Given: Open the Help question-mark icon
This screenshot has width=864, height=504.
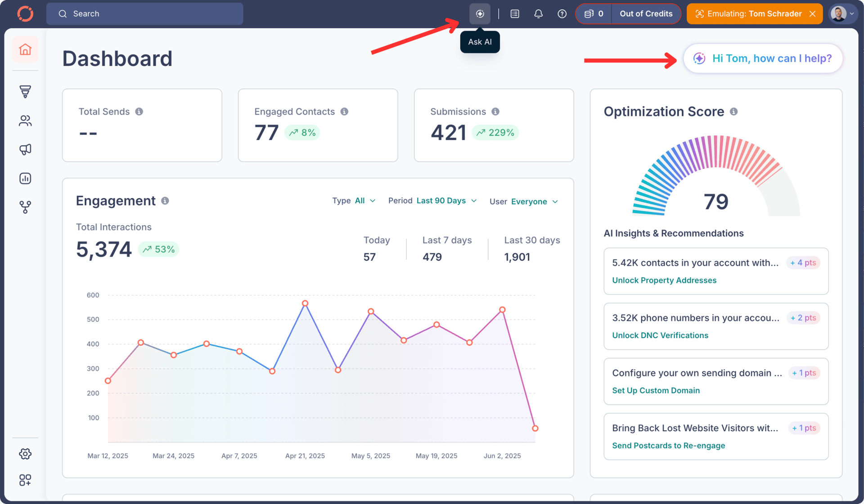Looking at the screenshot, I should [562, 13].
